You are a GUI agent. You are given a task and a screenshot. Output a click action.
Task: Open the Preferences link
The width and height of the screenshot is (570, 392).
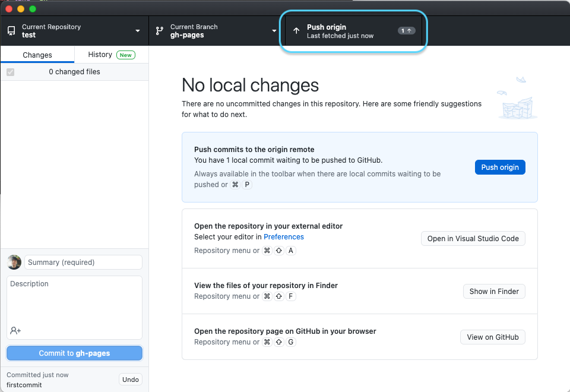284,237
